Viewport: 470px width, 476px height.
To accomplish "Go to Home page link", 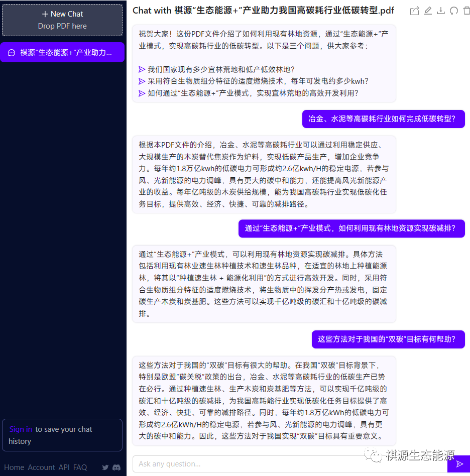I will click(x=14, y=467).
